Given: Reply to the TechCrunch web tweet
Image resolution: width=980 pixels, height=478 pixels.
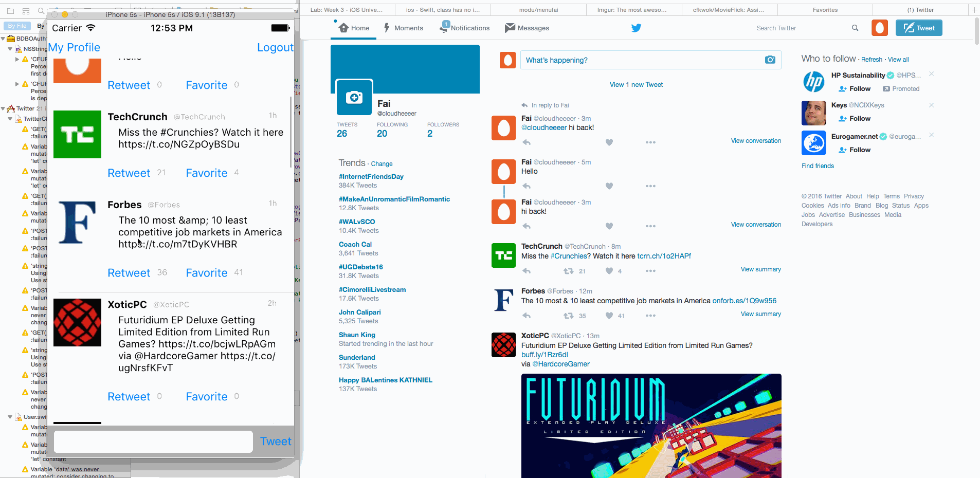Looking at the screenshot, I should 526,271.
